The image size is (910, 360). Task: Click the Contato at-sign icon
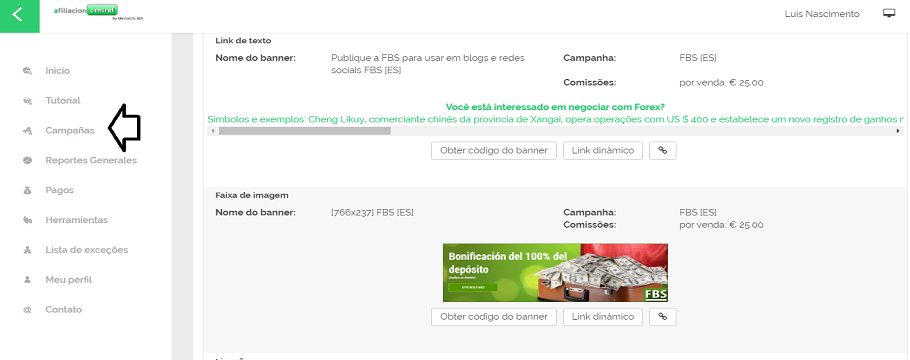[27, 309]
